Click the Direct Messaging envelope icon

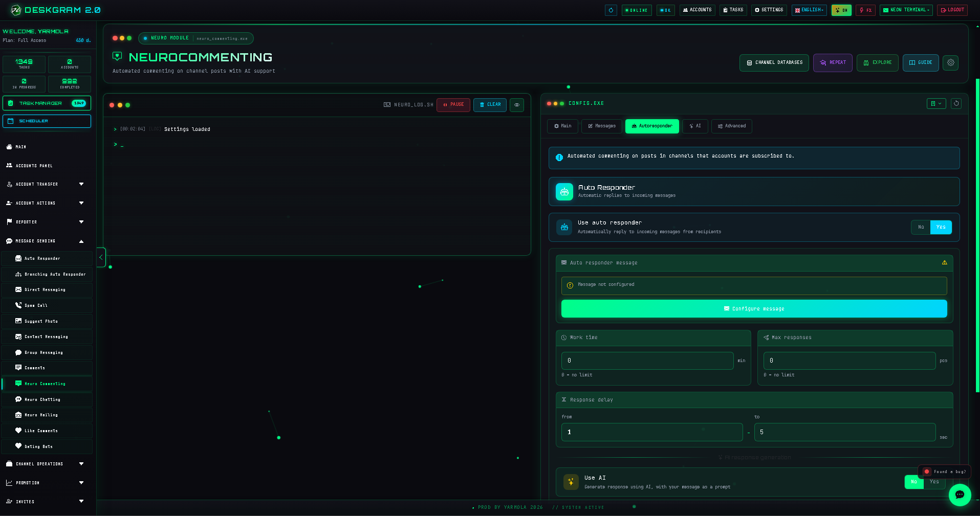[18, 289]
